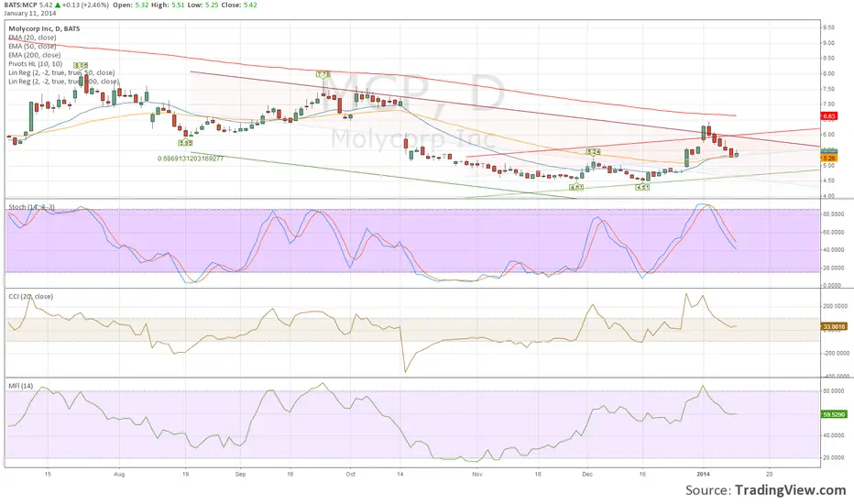The width and height of the screenshot is (854, 504).
Task: Click the Sep label on time axis
Action: [240, 475]
